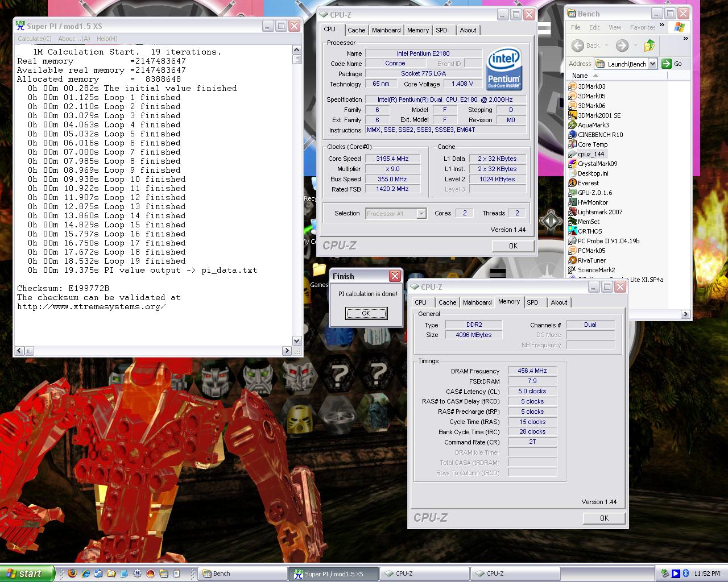Click the clock showing 11:52 PM
This screenshot has width=728, height=582.
tap(707, 573)
